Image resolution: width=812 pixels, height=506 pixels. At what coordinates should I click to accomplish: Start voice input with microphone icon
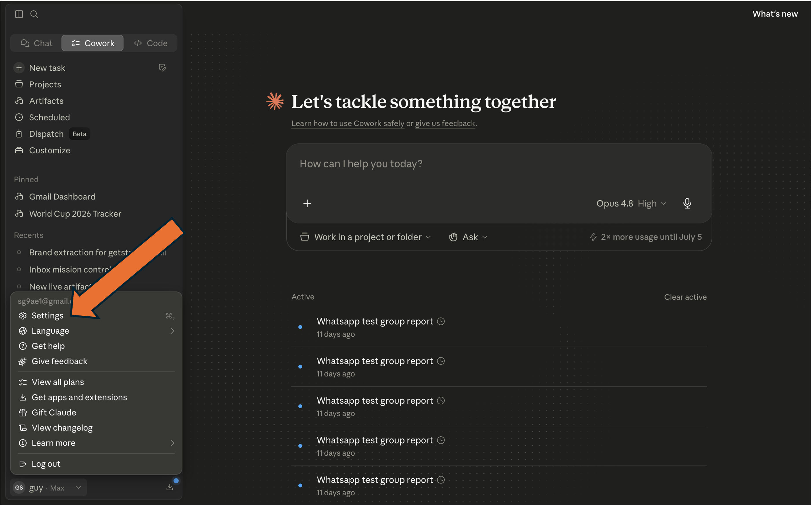click(x=687, y=204)
